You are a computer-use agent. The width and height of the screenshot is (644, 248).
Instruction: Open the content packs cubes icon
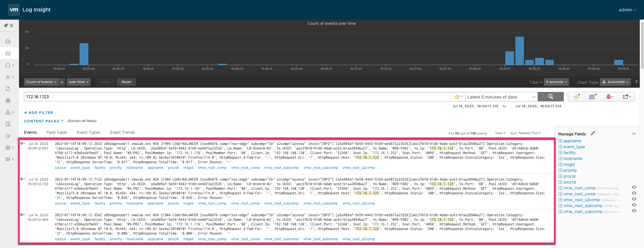point(8,100)
